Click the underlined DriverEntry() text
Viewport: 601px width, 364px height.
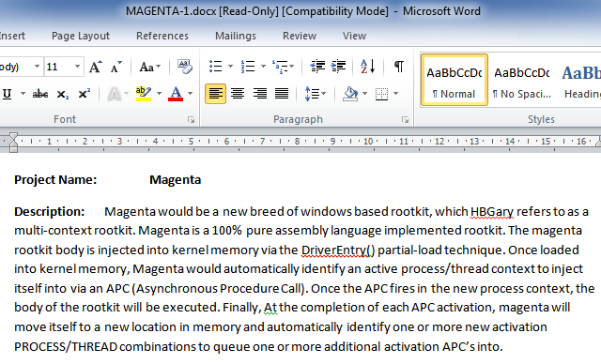[338, 250]
